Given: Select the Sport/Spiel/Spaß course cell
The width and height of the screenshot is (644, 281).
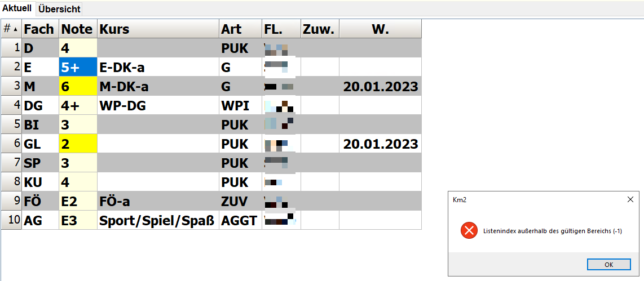Looking at the screenshot, I should pos(158,221).
